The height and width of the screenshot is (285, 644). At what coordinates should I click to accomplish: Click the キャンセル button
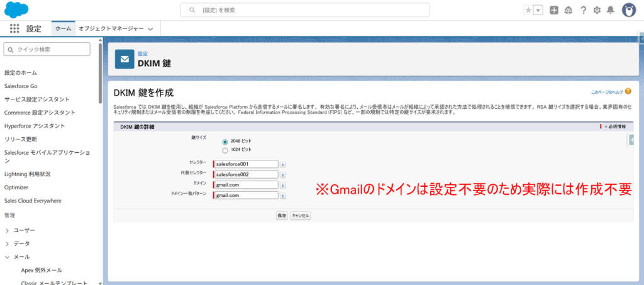[300, 216]
